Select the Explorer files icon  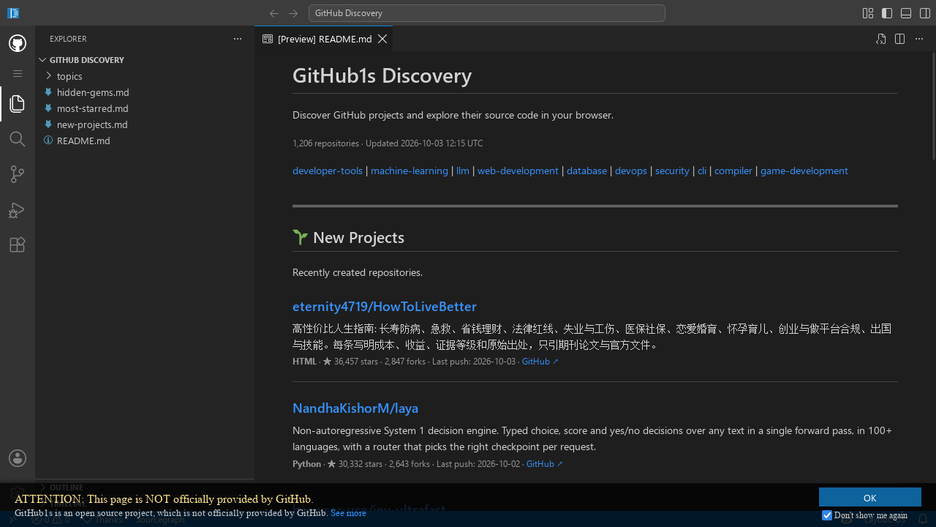coord(17,104)
